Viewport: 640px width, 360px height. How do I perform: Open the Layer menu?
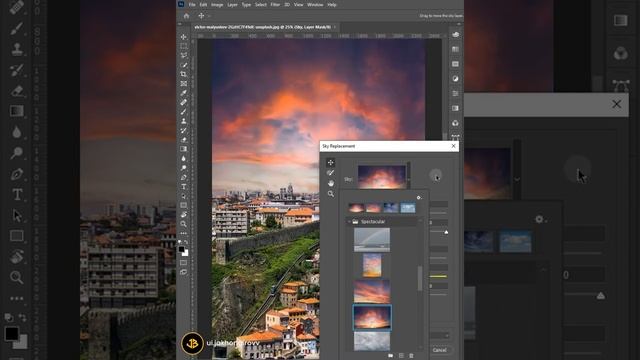click(x=232, y=5)
